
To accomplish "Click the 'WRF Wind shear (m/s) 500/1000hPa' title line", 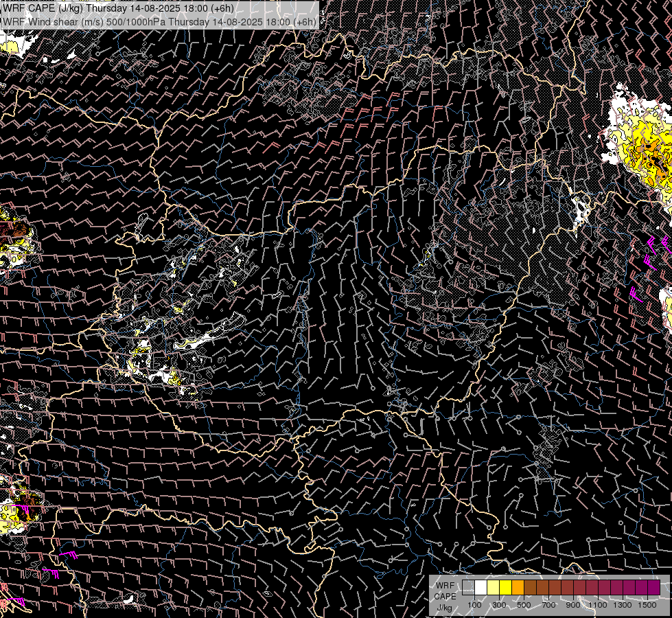I will [x=159, y=22].
